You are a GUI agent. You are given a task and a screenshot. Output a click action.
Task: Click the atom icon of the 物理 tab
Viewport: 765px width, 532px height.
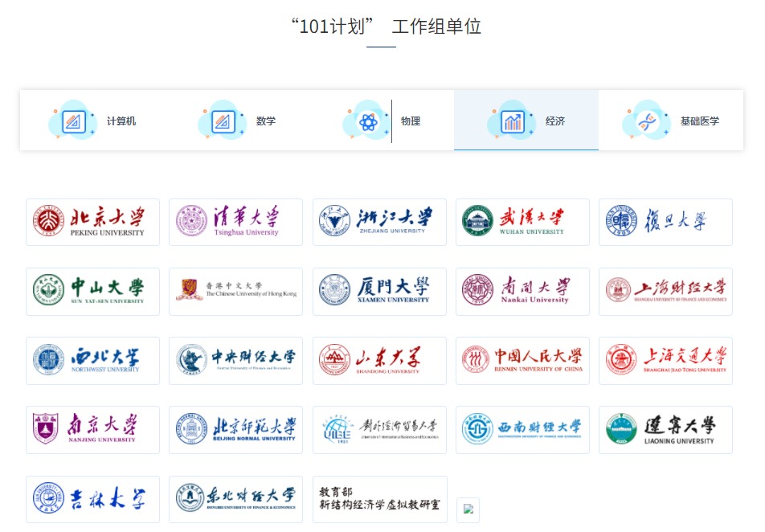coord(368,122)
